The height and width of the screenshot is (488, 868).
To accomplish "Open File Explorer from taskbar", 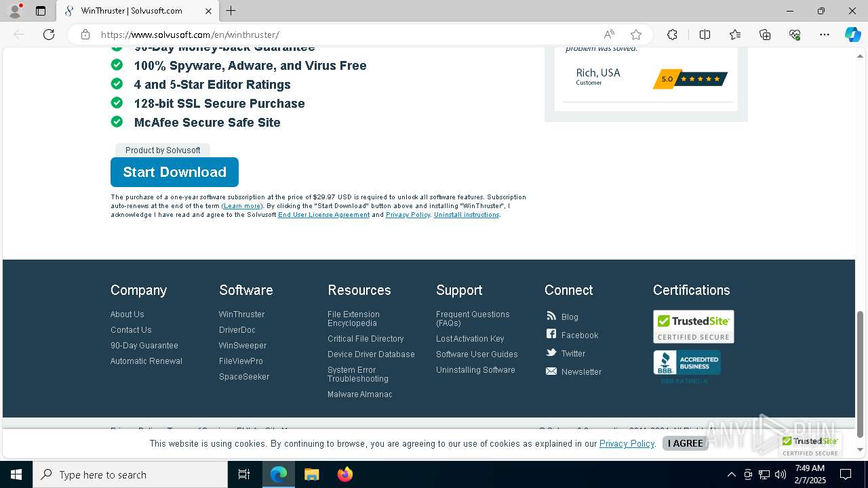I will coord(312,474).
